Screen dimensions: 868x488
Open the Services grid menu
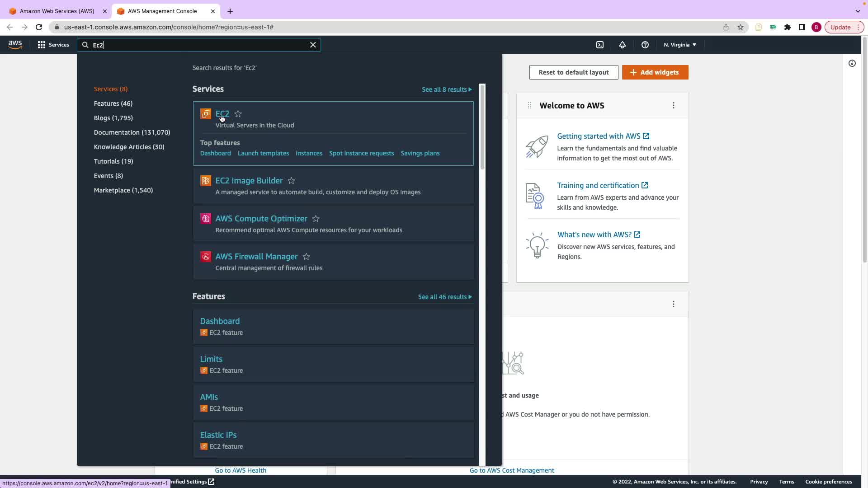53,45
